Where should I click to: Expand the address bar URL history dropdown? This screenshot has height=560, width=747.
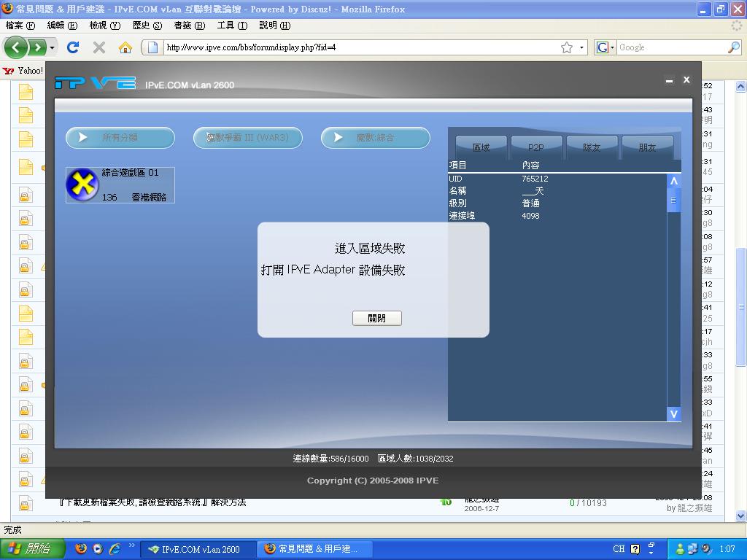(581, 47)
